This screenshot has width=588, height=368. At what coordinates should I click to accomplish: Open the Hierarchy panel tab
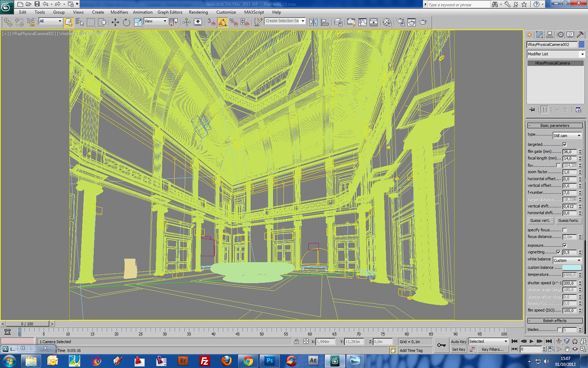[x=550, y=35]
